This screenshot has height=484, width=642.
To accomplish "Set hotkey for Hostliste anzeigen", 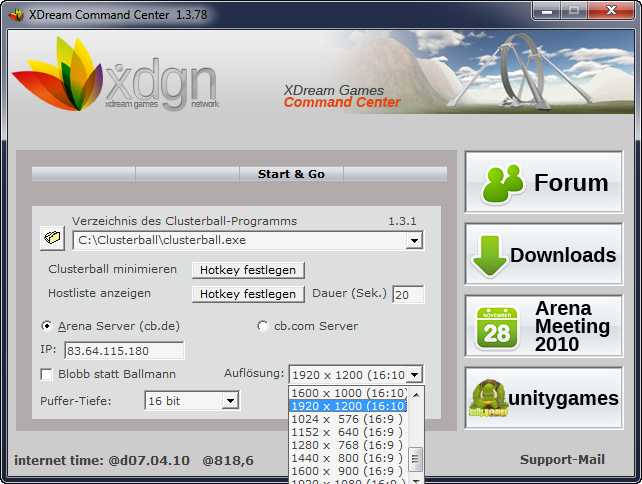I will [x=248, y=294].
